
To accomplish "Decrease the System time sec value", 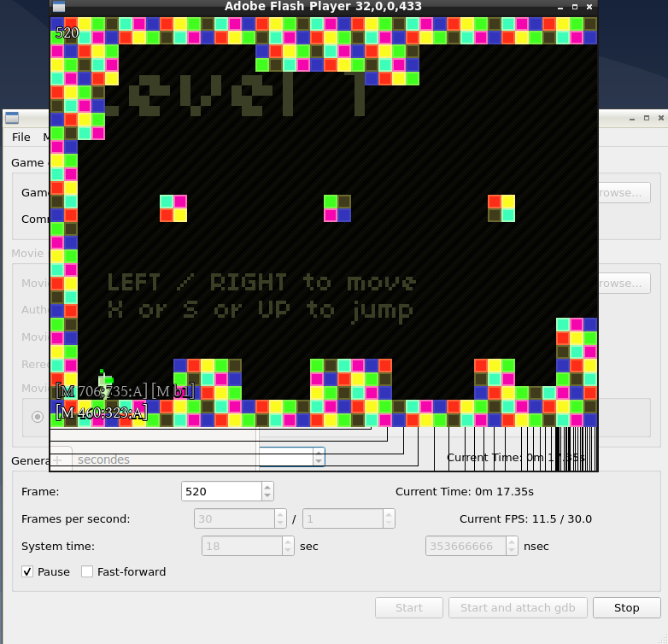I will [x=288, y=551].
